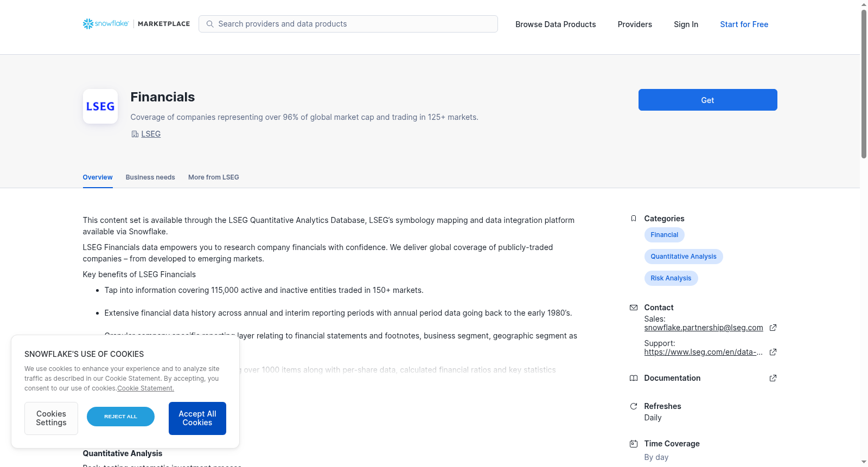Screen dimensions: 868x467
Task: Switch to the Business needs tab
Action: (x=150, y=177)
